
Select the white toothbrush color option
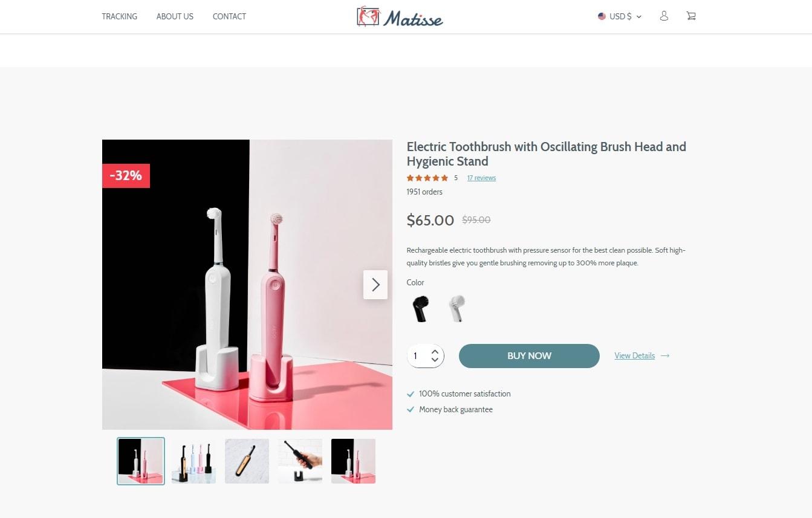point(457,308)
